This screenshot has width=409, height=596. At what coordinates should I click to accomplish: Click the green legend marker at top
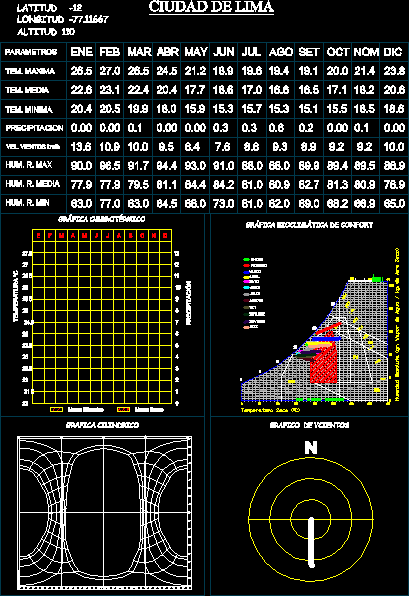click(x=246, y=260)
